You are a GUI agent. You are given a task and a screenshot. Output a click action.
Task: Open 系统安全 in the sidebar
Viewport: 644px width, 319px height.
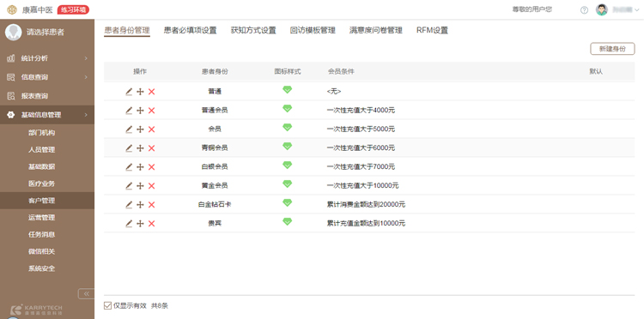tap(41, 268)
